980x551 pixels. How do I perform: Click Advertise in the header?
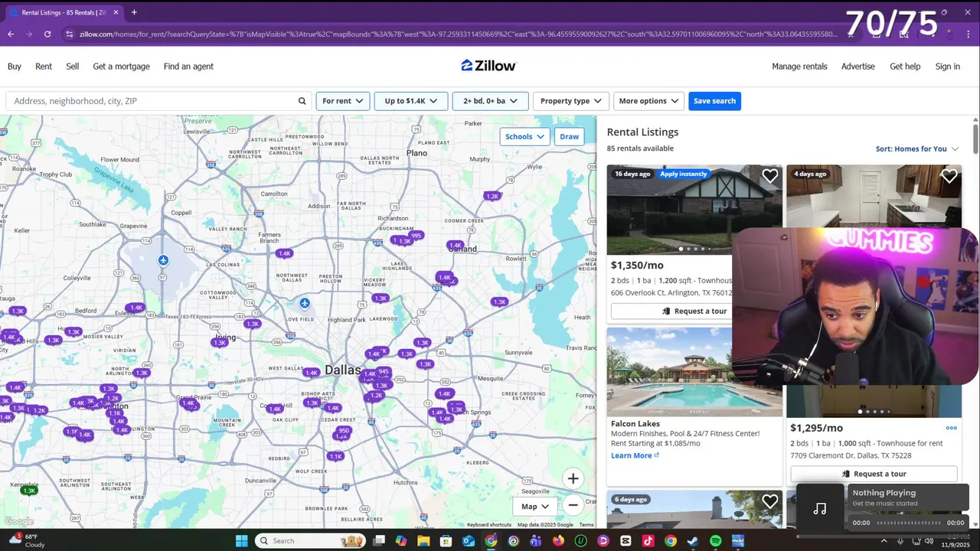pos(857,67)
